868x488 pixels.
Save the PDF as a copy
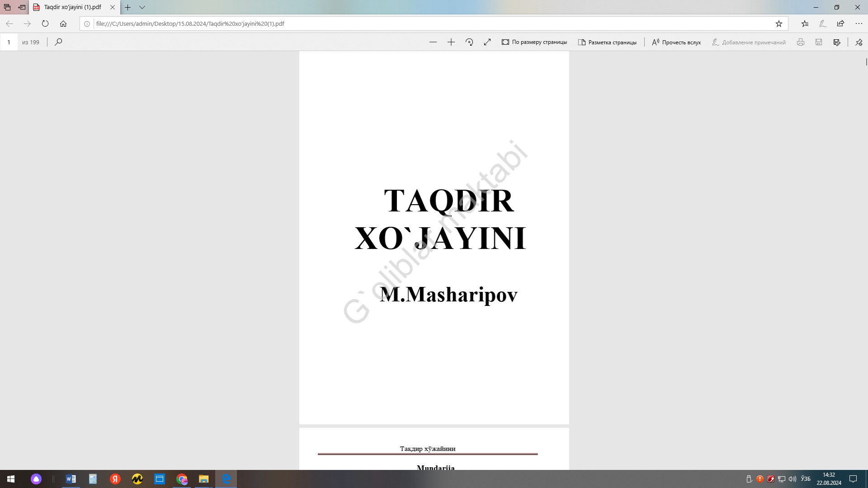[x=837, y=42]
